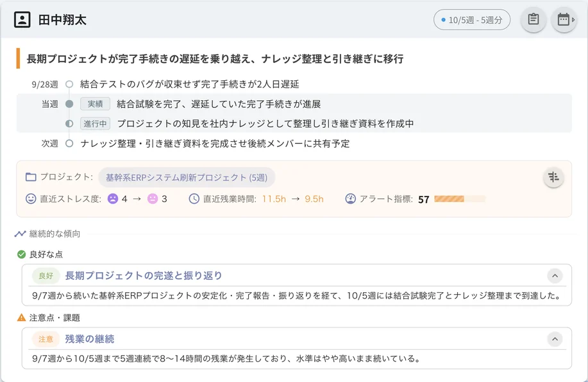Click the text 結合テストのバグが収束せず完了手続きが2人日遅延
This screenshot has width=588, height=382.
(x=189, y=84)
